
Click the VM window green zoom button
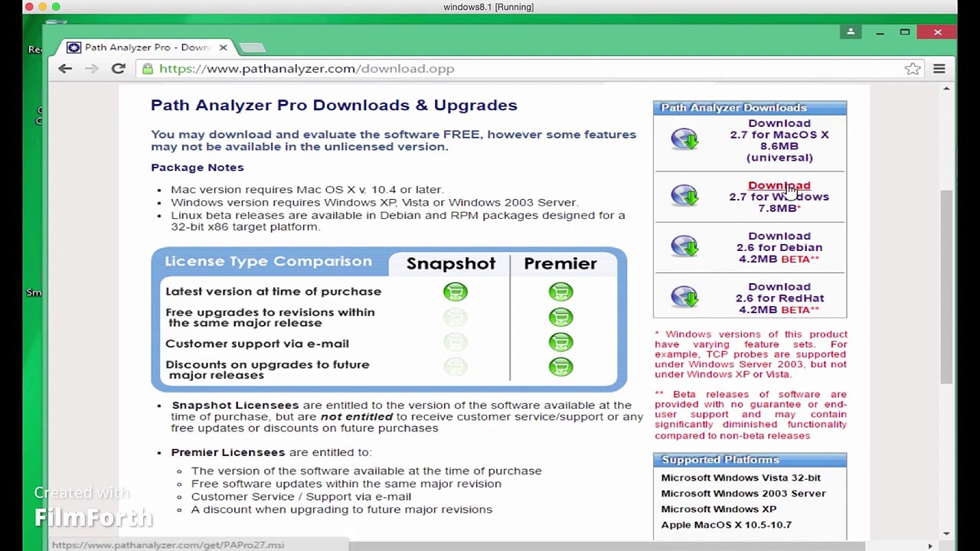(56, 7)
